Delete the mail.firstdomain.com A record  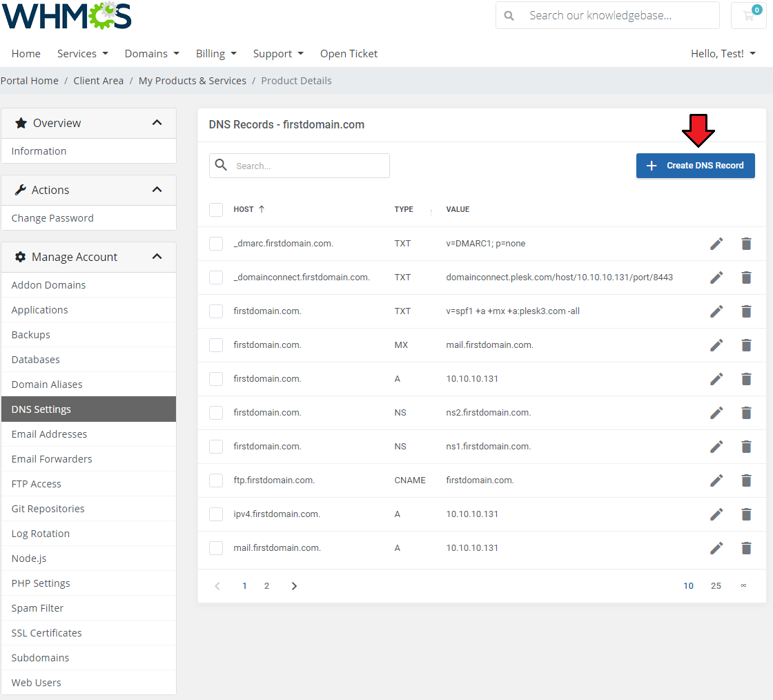point(746,548)
